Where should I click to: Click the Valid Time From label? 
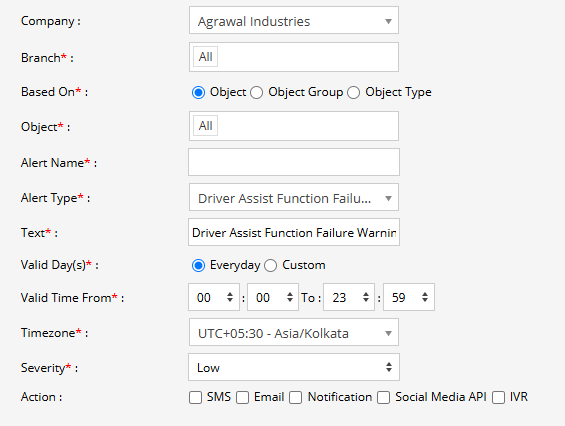tap(72, 298)
